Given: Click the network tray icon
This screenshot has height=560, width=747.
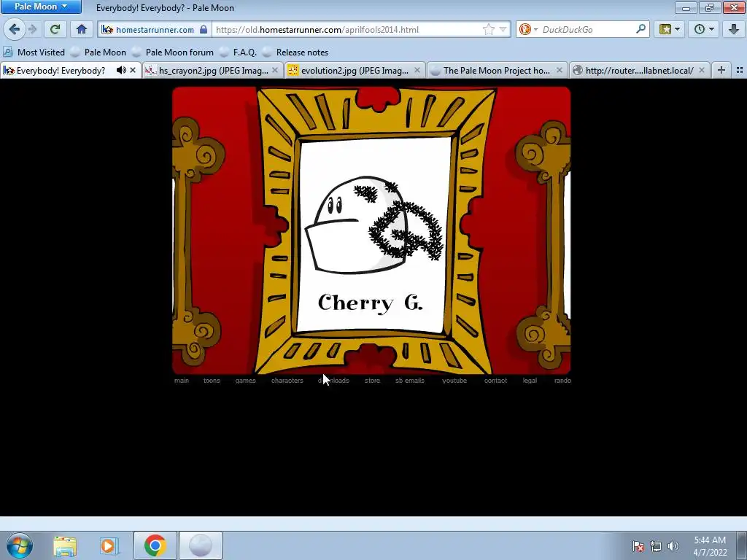Looking at the screenshot, I should tap(656, 546).
